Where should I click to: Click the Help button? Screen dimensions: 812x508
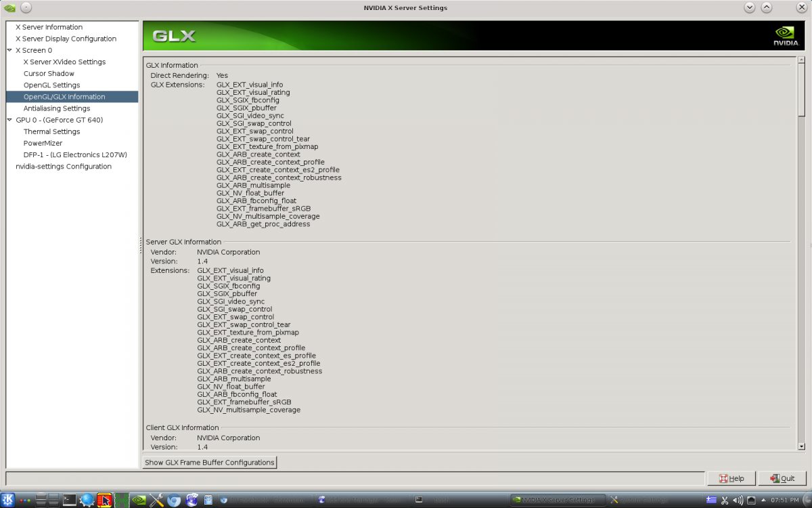click(731, 478)
